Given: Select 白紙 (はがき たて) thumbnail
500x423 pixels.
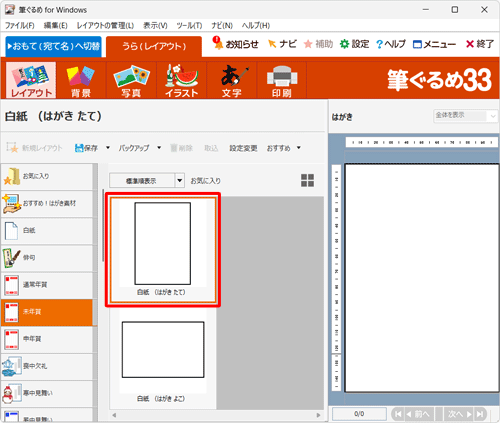Looking at the screenshot, I should pos(163,249).
